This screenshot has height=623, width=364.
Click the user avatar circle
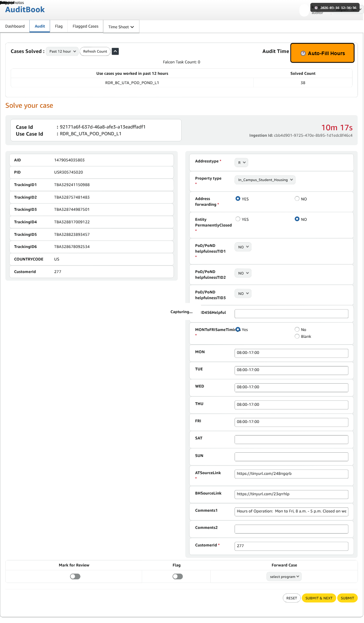pos(304,11)
